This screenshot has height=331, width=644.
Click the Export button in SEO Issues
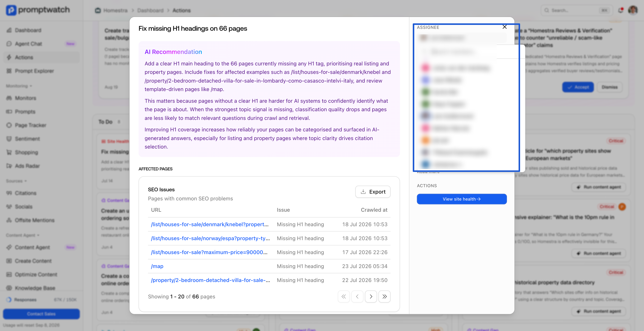[373, 192]
